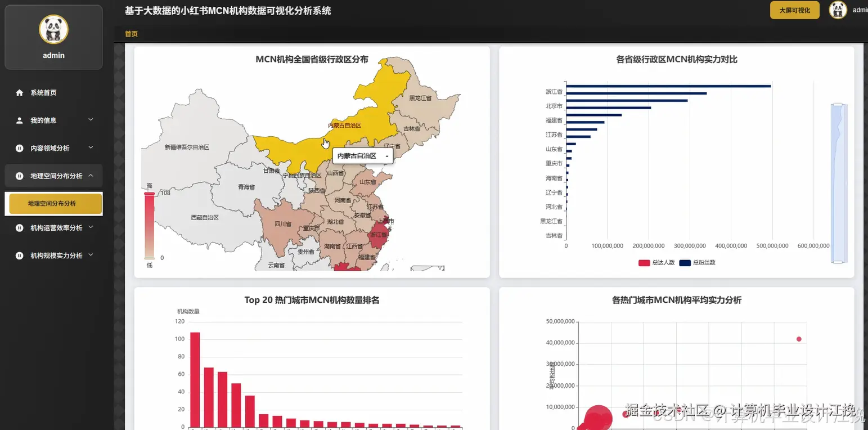Screen dimensions: 868x430
Task: Toggle the 总粉丝数 legend series
Action: 698,263
